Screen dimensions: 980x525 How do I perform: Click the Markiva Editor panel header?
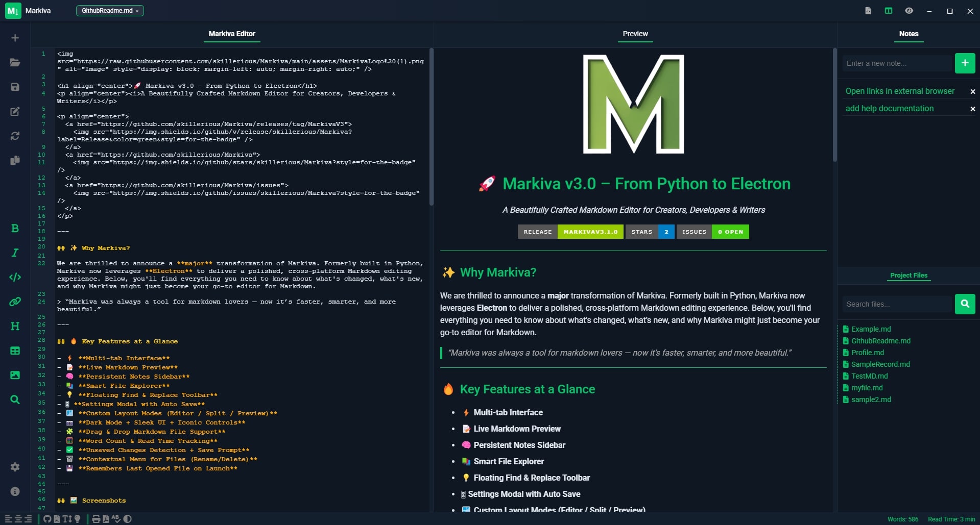[x=232, y=34]
